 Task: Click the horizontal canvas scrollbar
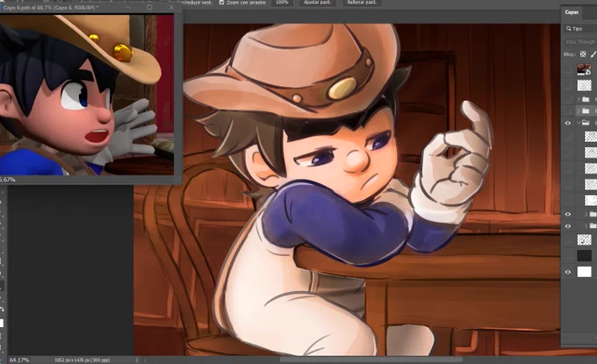370,360
